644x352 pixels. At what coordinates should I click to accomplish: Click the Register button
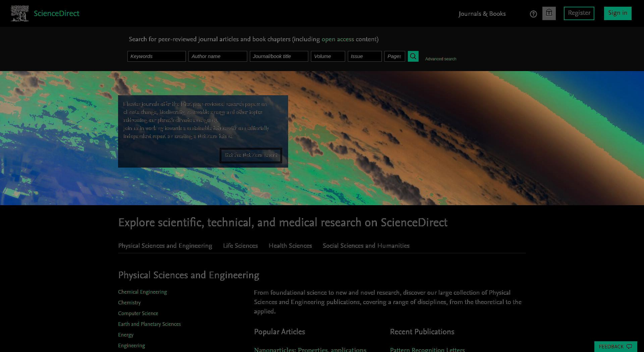point(579,13)
